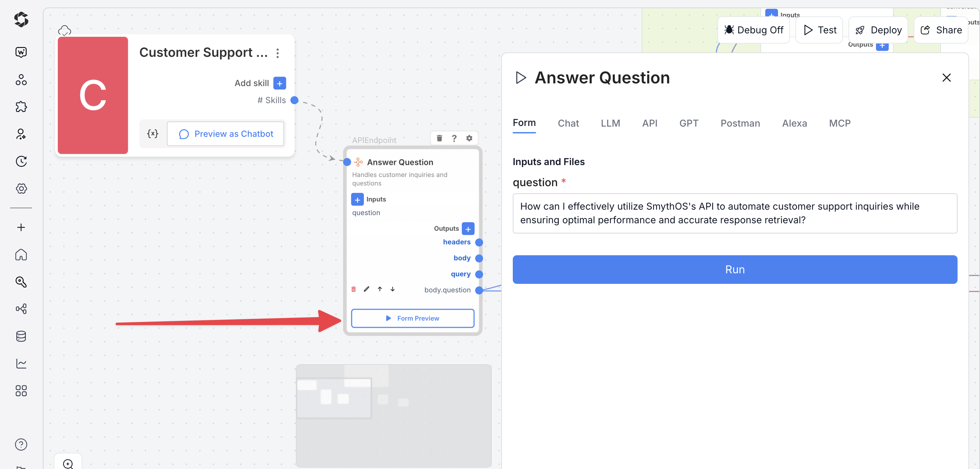This screenshot has height=469, width=980.
Task: Add an output with Outputs plus
Action: (x=468, y=228)
